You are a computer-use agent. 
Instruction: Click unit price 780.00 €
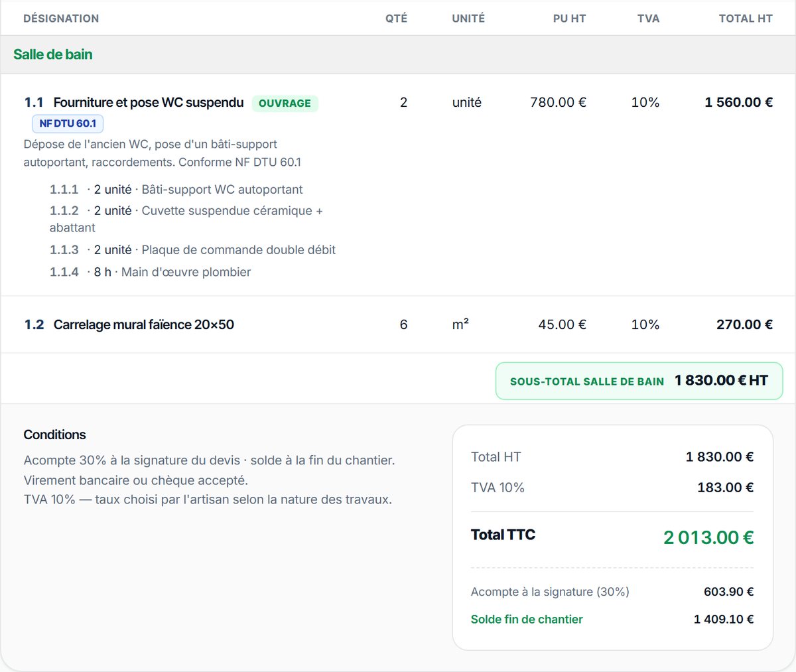point(558,102)
